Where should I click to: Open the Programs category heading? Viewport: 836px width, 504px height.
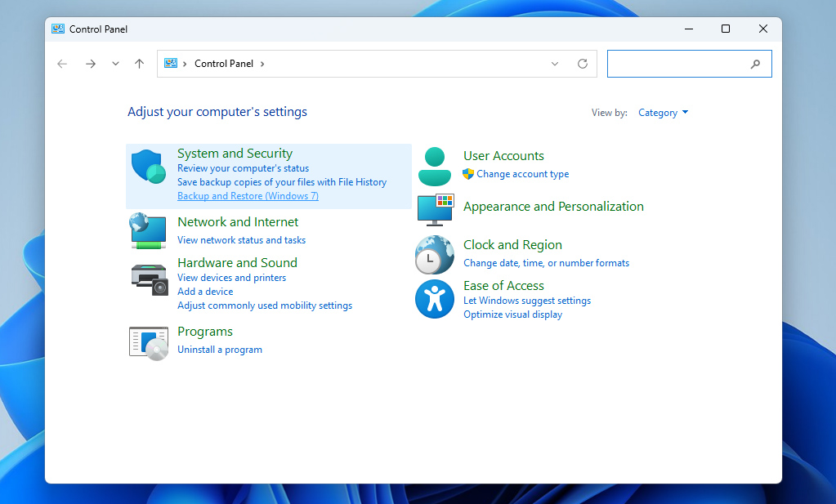(x=205, y=332)
